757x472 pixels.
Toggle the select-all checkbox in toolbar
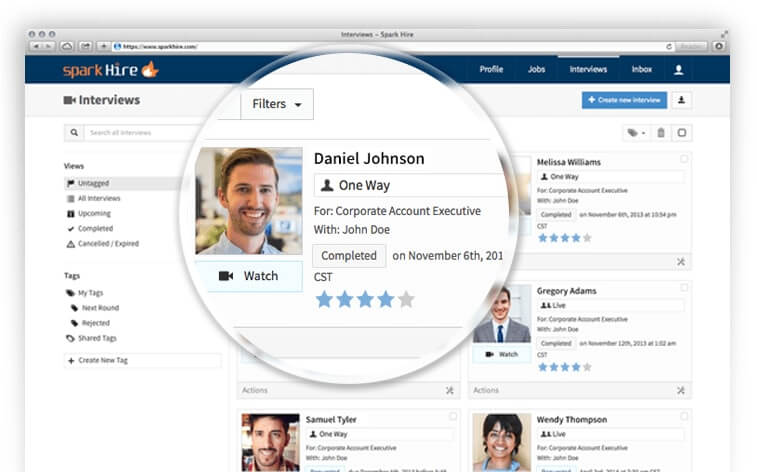point(681,133)
